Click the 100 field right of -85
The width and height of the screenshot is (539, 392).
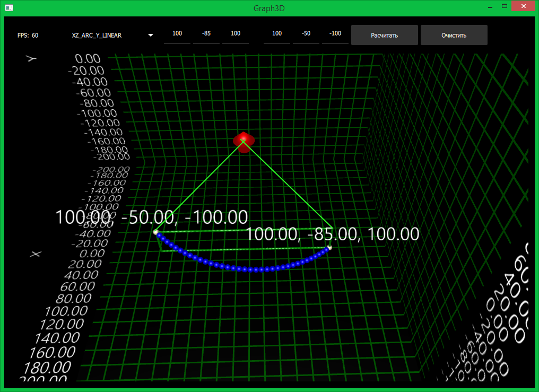point(236,34)
